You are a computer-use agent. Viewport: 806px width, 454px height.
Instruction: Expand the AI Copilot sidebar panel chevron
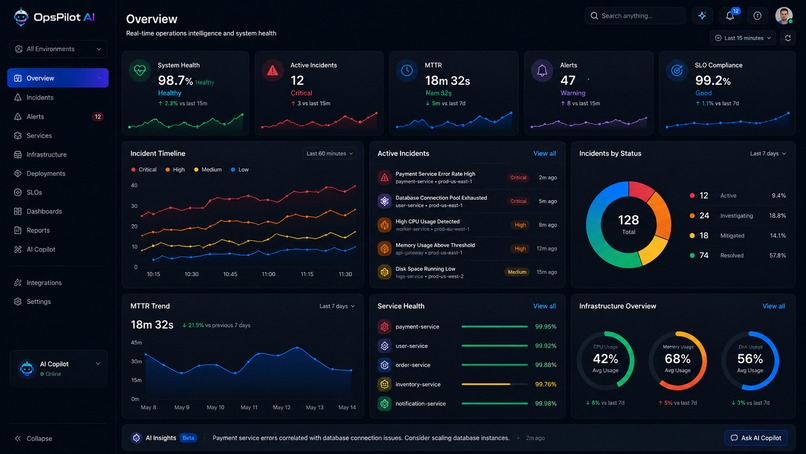click(x=98, y=364)
